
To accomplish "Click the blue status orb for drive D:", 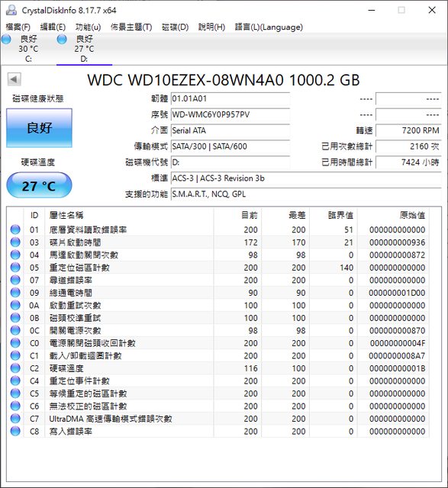I will (62, 39).
